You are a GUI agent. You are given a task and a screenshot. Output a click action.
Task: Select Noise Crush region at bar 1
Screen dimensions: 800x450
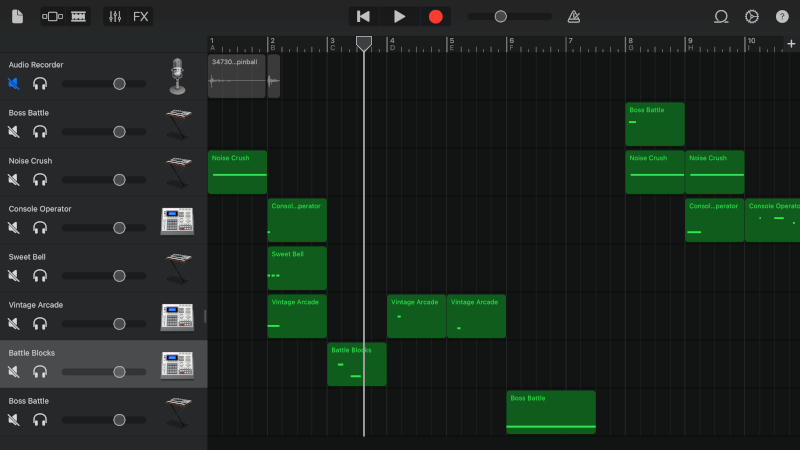pos(237,172)
